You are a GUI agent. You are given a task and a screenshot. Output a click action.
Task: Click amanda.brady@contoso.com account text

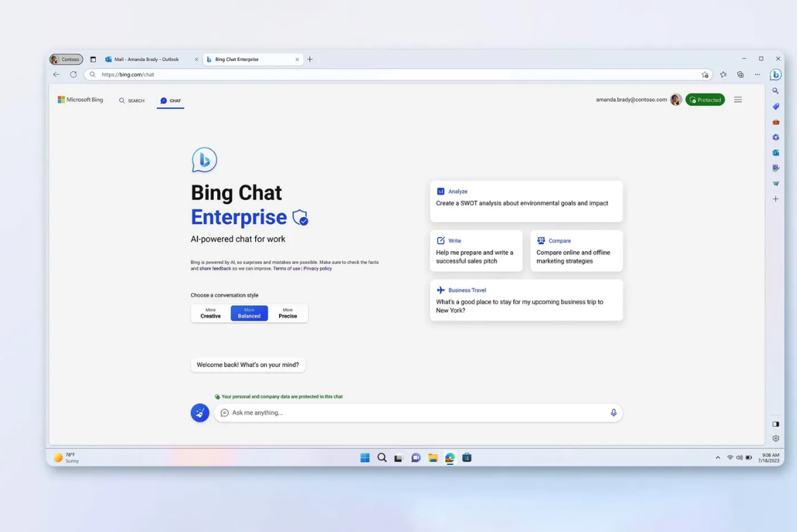(631, 100)
